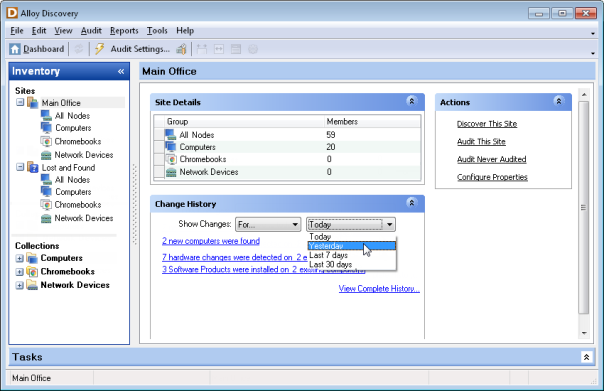Image resolution: width=604 pixels, height=391 pixels.
Task: Click Network Devices icon in Site Details table
Action: coord(171,172)
